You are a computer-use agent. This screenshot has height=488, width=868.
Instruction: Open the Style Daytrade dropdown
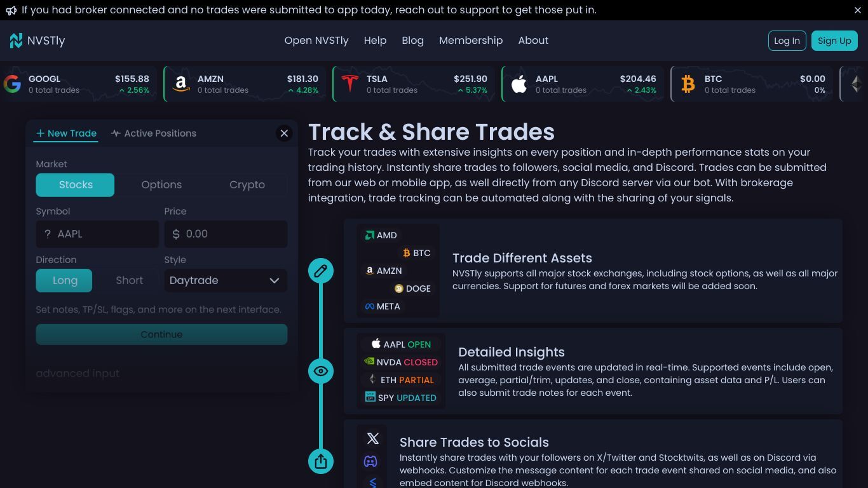pos(226,280)
